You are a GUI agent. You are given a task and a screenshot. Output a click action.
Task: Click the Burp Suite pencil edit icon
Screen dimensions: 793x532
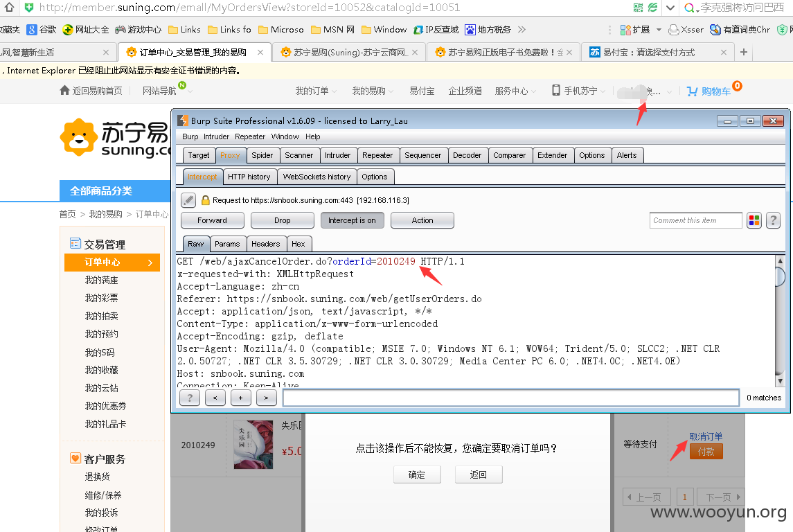click(188, 200)
